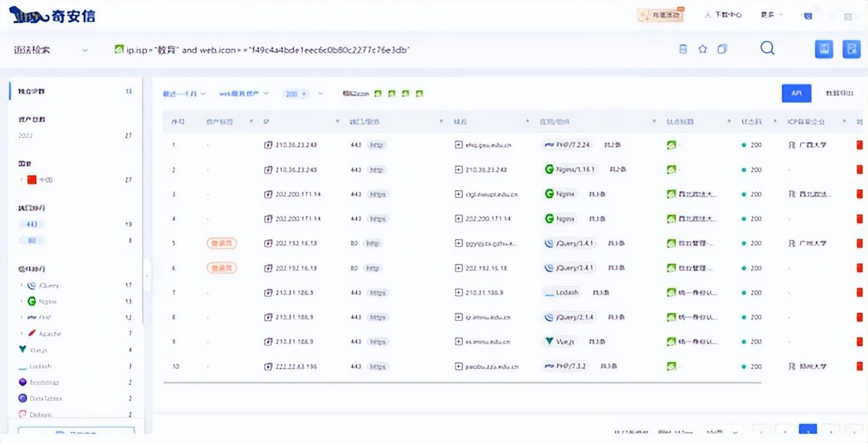Open the 下载中心 download center
This screenshot has height=443, width=868.
coord(722,14)
